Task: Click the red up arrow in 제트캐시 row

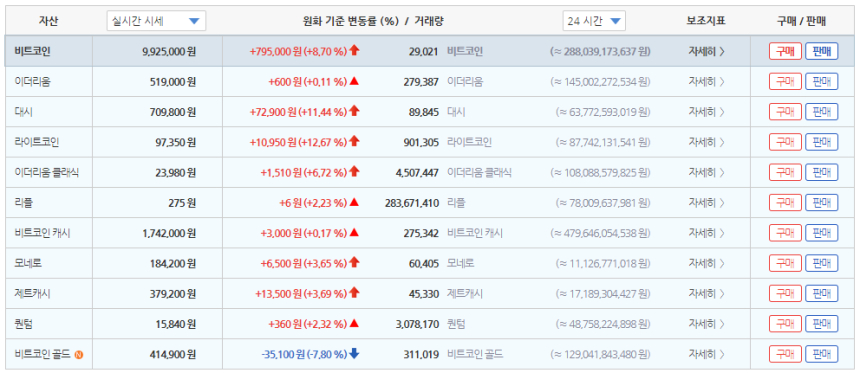Action: point(354,292)
